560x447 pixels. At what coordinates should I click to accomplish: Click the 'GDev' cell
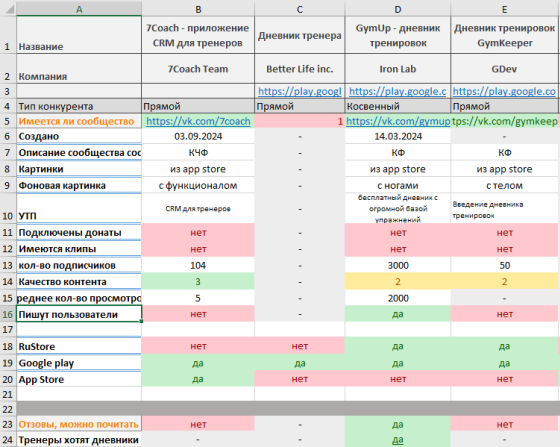[x=505, y=69]
